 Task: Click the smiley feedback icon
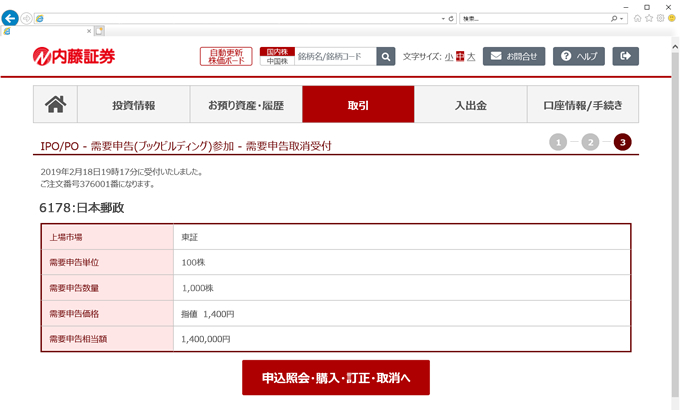pos(672,18)
